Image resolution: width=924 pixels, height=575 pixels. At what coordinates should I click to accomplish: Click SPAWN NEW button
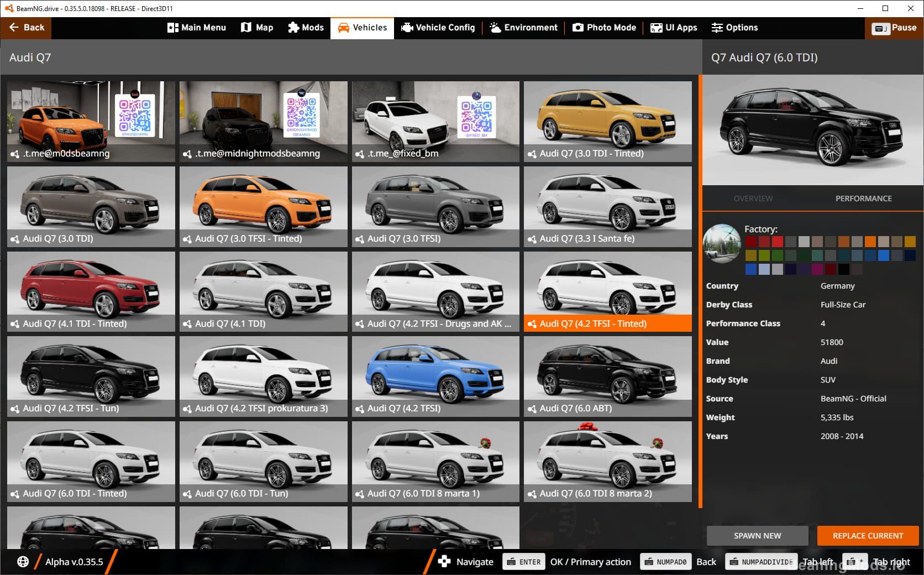[x=757, y=536]
